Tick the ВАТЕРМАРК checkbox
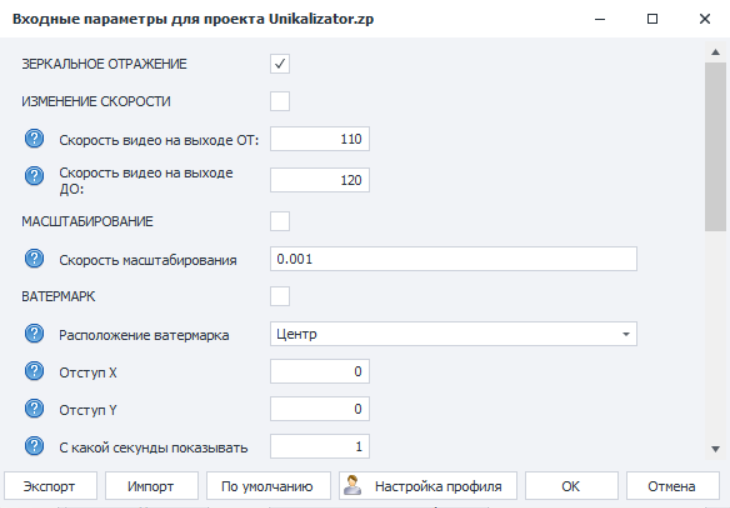Image resolution: width=730 pixels, height=508 pixels. (280, 295)
